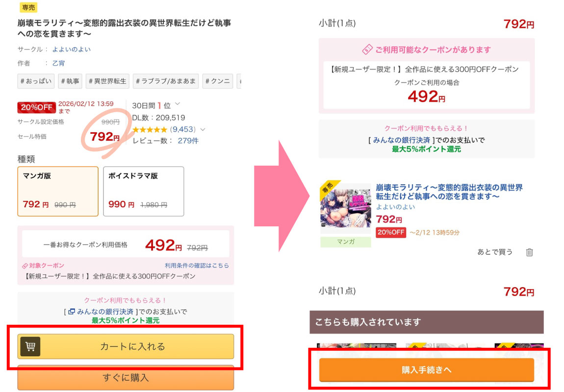This screenshot has height=392, width=564.
Task: Click the five-star rating icons
Action: tap(150, 129)
